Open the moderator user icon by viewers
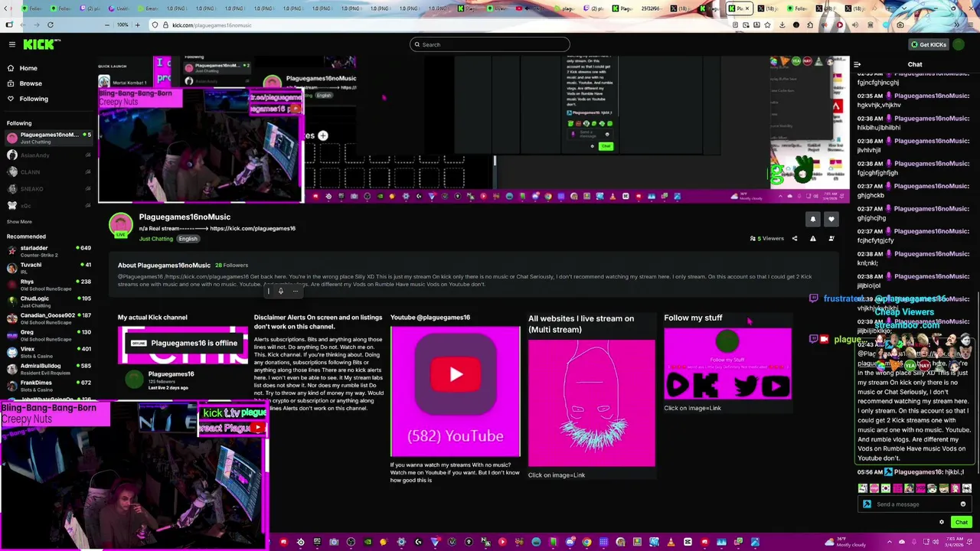Image resolution: width=980 pixels, height=551 pixels. 831,239
